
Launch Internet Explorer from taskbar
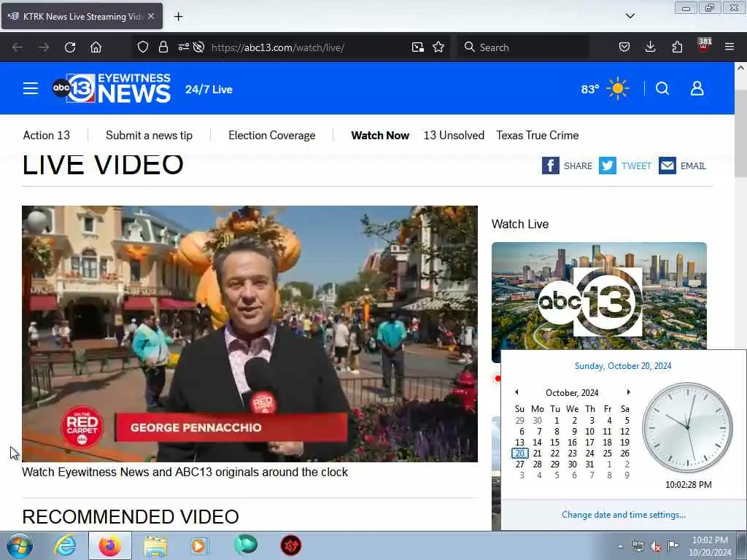click(64, 546)
